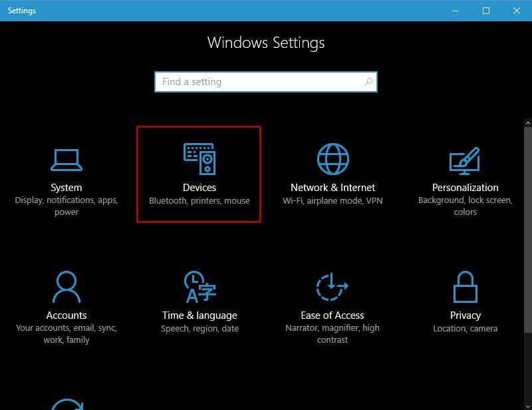Click 'Wi-Fi, airplane mode, VPN' description
The width and height of the screenshot is (532, 410).
[332, 201]
